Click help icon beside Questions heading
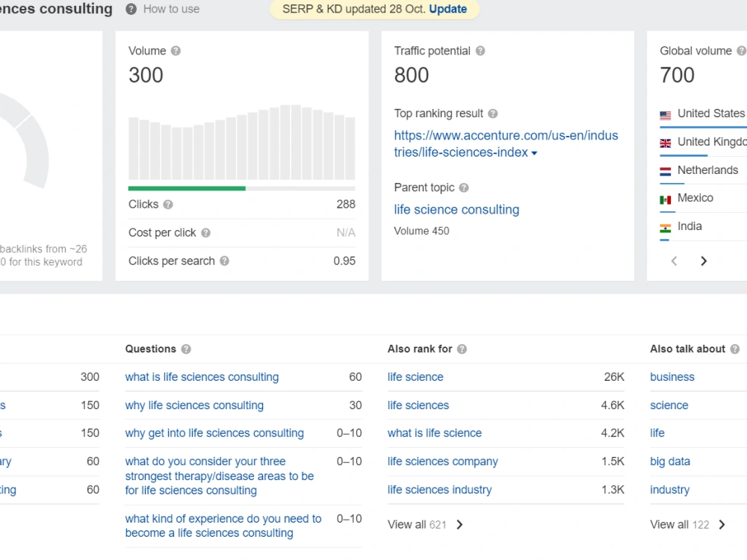The height and width of the screenshot is (560, 747). click(186, 349)
